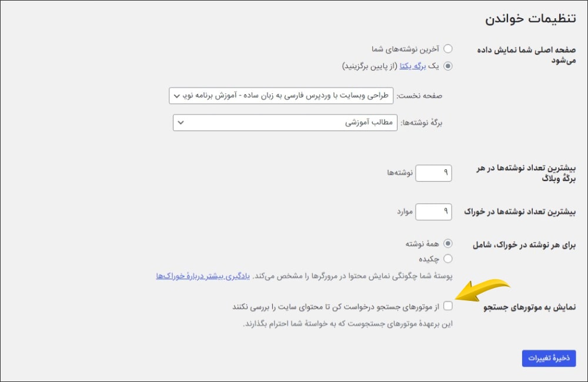The width and height of the screenshot is (588, 382).
Task: Focus the feed items count field
Action: 433,212
